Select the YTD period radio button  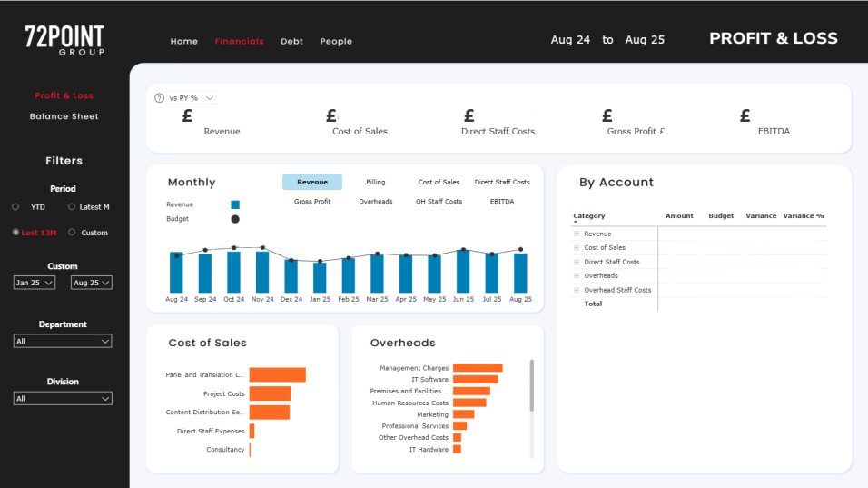[15, 207]
